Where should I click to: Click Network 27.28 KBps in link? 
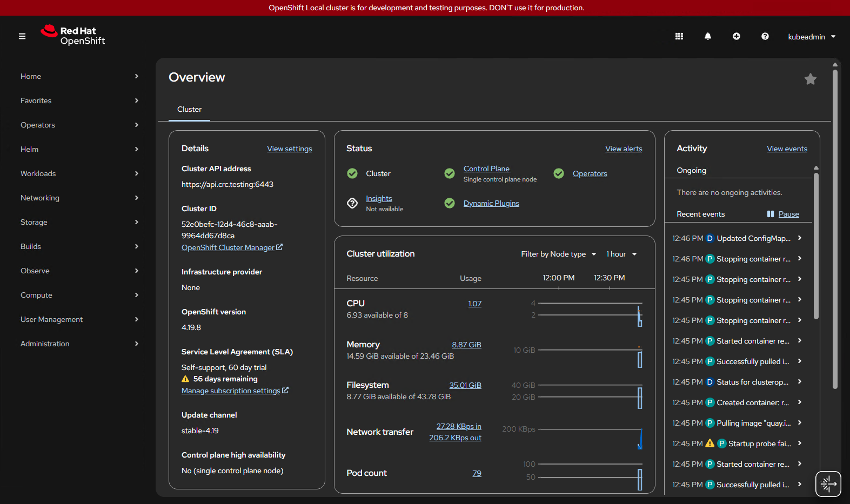[x=459, y=426]
